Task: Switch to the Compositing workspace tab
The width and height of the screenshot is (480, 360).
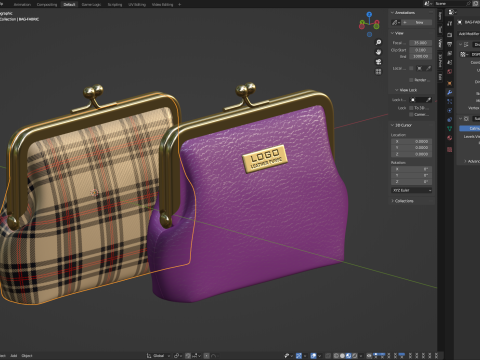Action: coord(47,4)
